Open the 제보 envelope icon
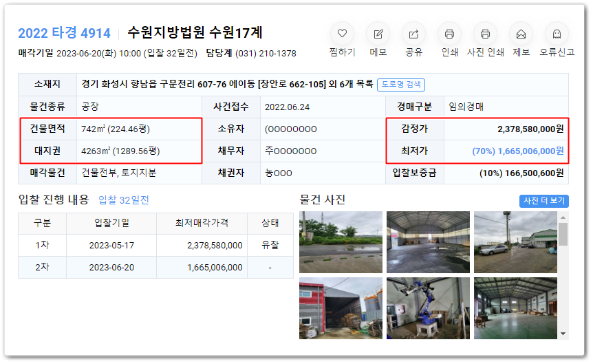The height and width of the screenshot is (364, 593). [x=521, y=34]
